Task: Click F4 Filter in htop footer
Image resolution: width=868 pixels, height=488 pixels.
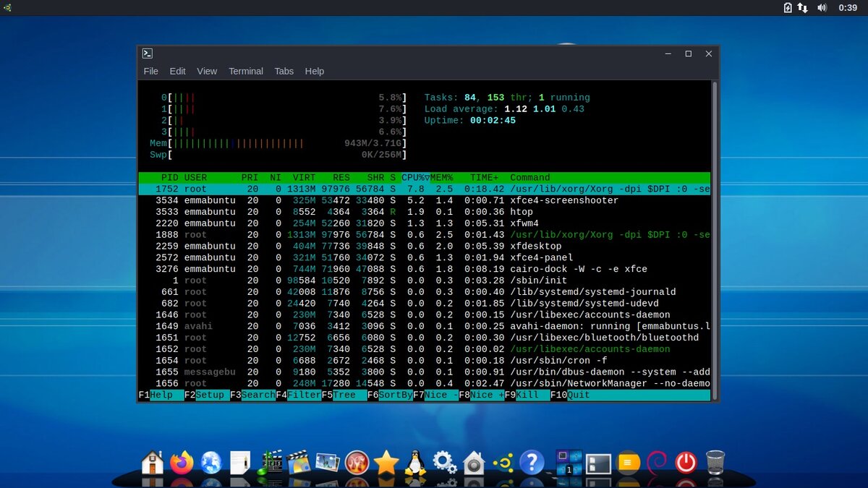Action: coord(298,395)
